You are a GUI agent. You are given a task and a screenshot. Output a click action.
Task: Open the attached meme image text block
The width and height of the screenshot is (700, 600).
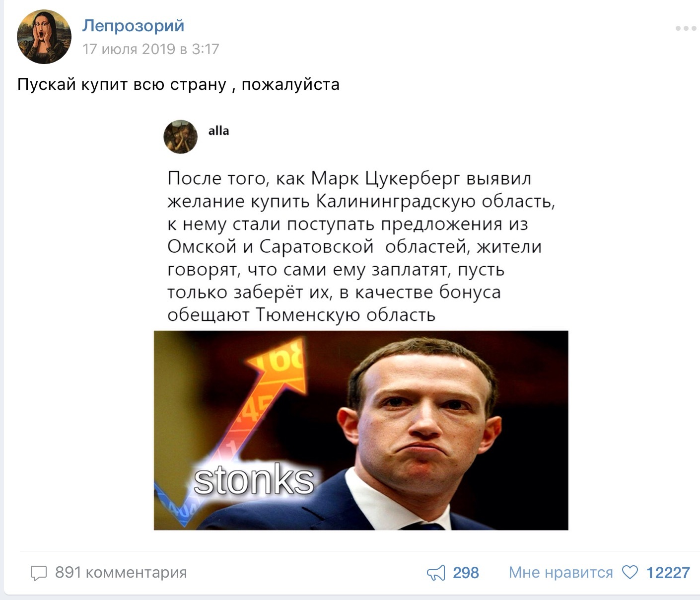point(361,246)
